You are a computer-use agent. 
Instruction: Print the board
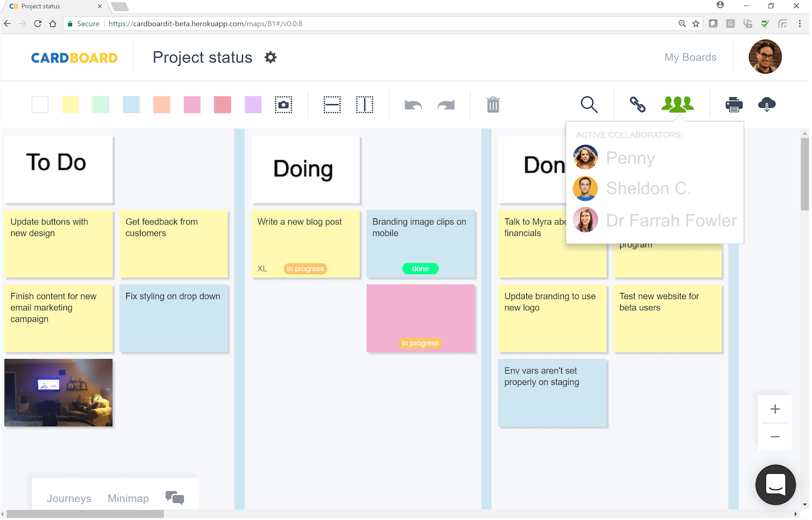(734, 105)
